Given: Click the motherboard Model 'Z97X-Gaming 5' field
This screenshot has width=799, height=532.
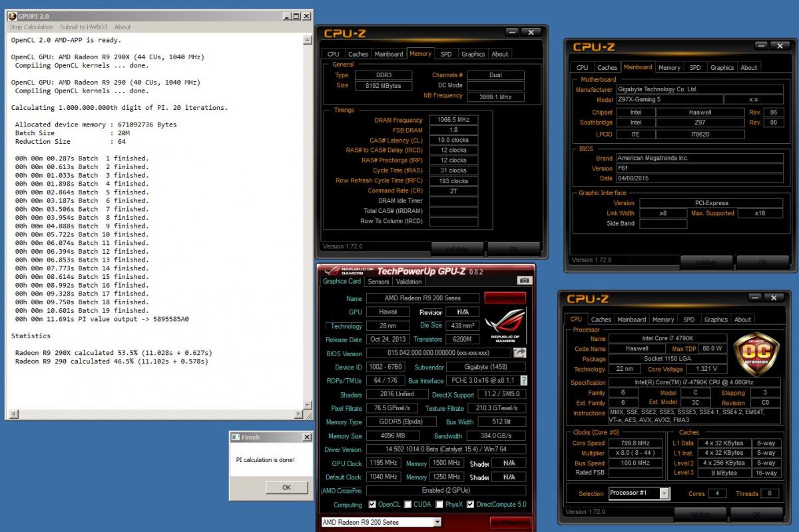Looking at the screenshot, I should (668, 99).
